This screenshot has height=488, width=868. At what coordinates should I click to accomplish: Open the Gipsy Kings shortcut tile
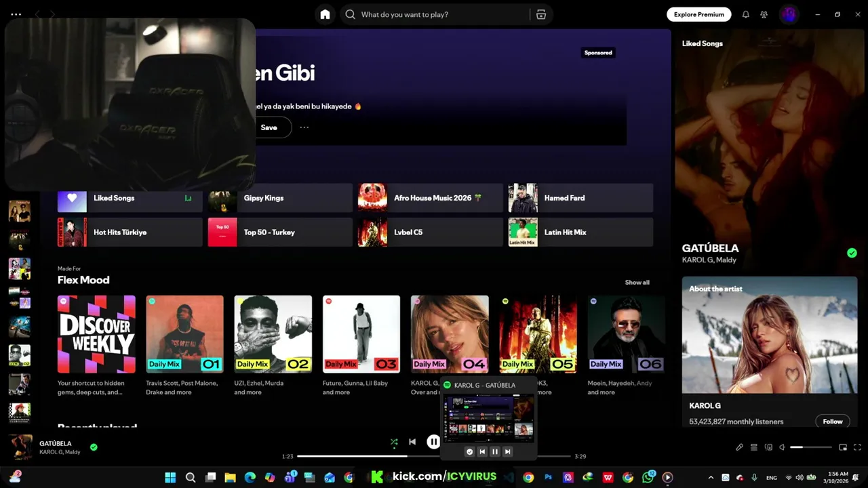point(280,198)
